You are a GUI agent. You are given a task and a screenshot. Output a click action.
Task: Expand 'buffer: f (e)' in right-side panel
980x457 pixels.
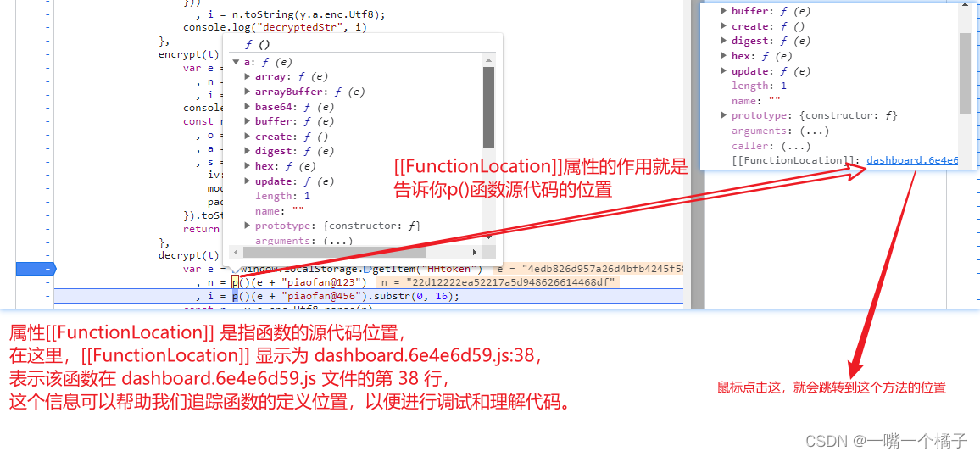point(724,11)
